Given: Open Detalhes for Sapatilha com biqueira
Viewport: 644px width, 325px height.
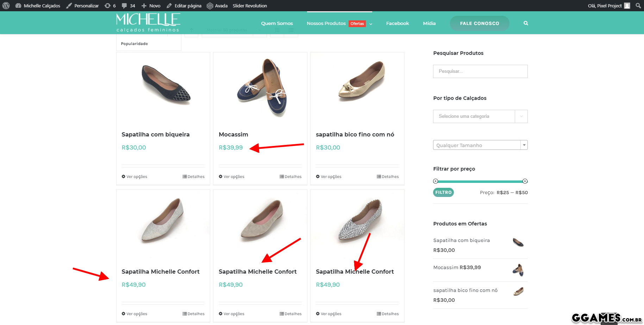Looking at the screenshot, I should pyautogui.click(x=194, y=177).
